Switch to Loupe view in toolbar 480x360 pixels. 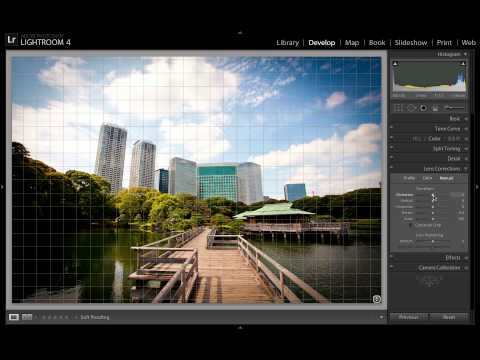tap(14, 317)
